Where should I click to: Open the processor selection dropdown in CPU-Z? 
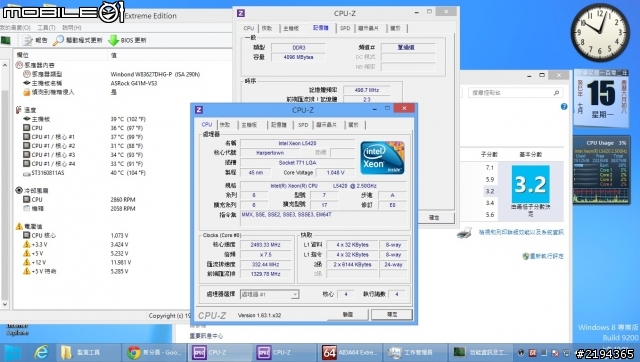tap(295, 294)
